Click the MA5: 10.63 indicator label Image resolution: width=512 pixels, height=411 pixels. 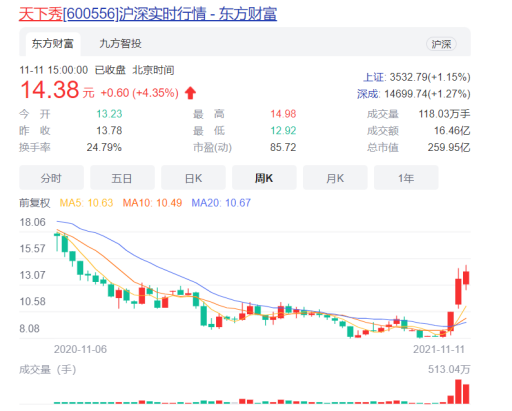pyautogui.click(x=86, y=203)
